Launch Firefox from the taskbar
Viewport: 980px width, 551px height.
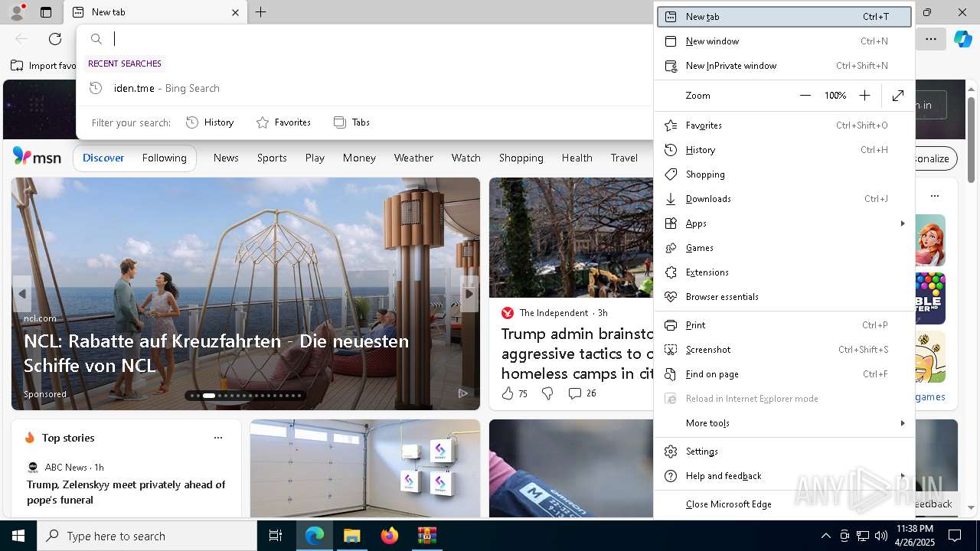tap(389, 536)
